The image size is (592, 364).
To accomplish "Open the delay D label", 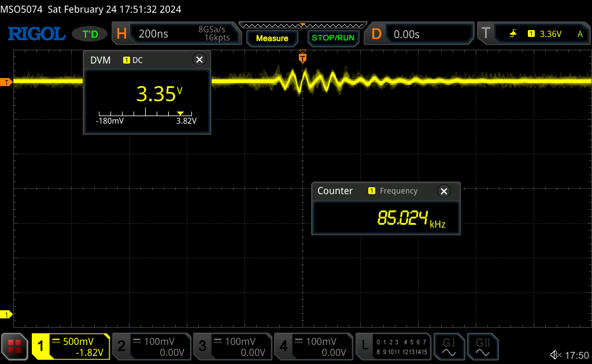I will 376,34.
